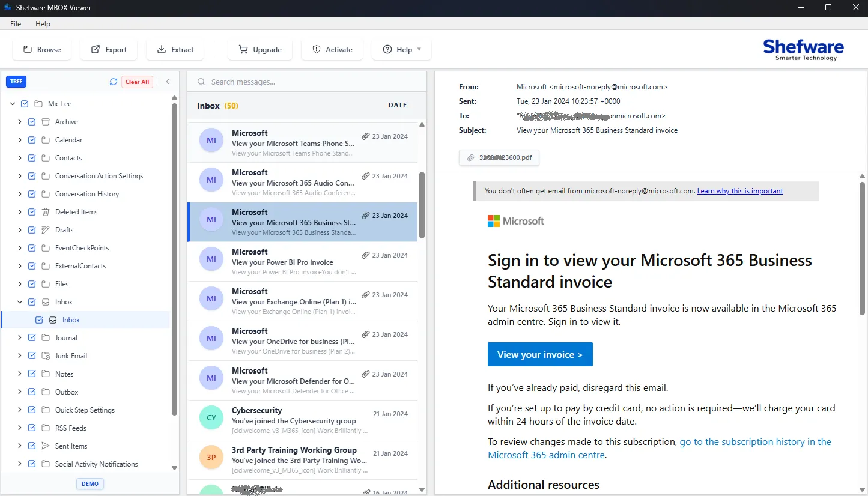Collapse tree panel with left chevron

pyautogui.click(x=168, y=82)
